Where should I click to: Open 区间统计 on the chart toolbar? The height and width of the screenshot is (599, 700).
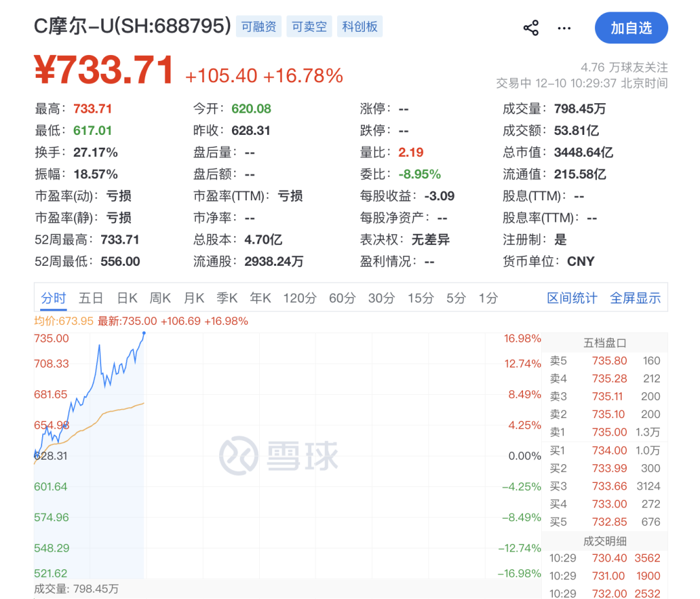571,298
